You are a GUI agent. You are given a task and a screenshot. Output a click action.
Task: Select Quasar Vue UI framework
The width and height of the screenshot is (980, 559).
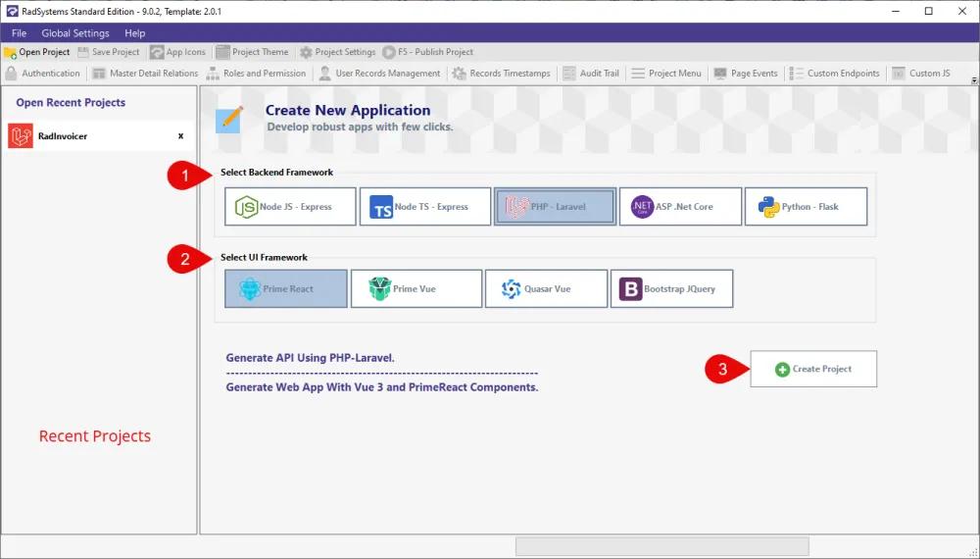[x=546, y=288]
